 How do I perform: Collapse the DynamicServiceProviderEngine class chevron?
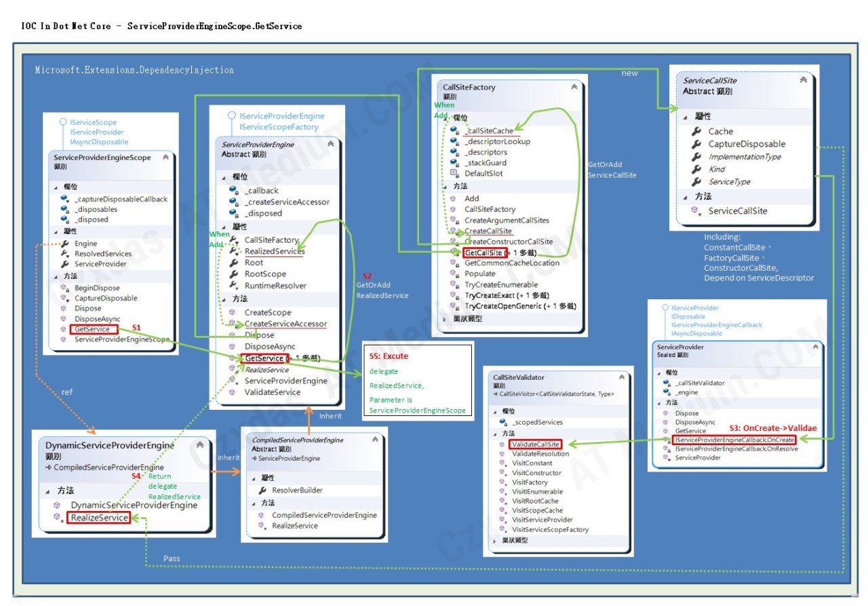pyautogui.click(x=199, y=445)
